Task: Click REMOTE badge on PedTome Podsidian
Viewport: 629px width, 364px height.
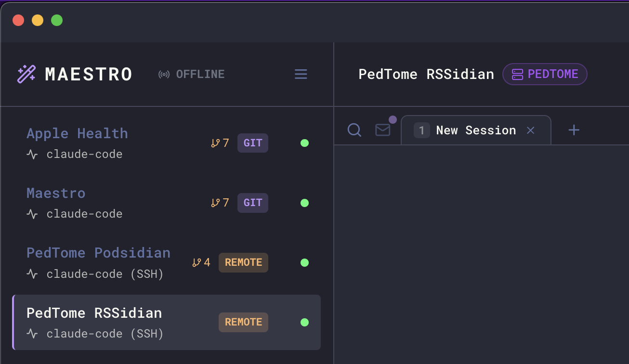Action: pyautogui.click(x=243, y=262)
